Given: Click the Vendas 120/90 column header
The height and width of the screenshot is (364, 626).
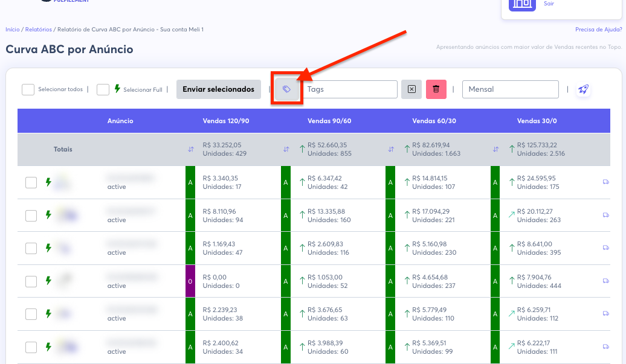Looking at the screenshot, I should point(226,121).
